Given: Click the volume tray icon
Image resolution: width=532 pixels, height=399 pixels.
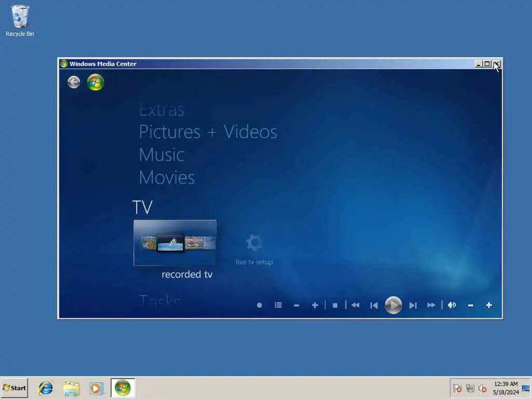Looking at the screenshot, I should (483, 388).
